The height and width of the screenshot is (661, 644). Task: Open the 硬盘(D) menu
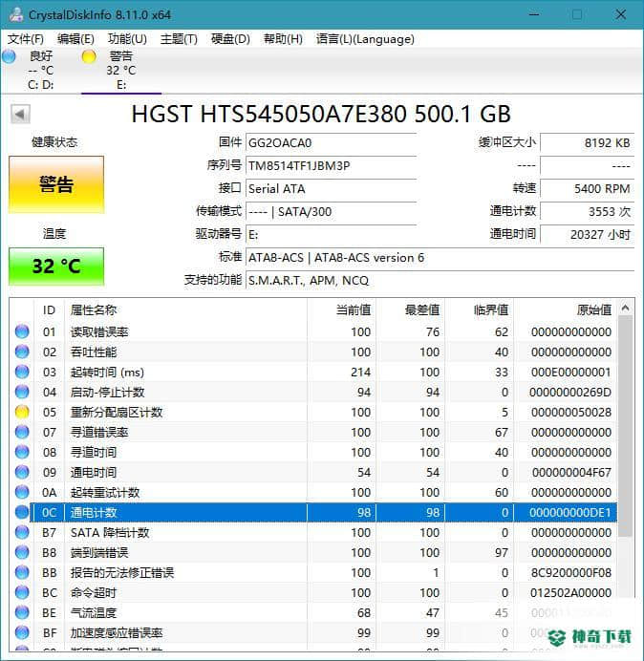click(230, 39)
